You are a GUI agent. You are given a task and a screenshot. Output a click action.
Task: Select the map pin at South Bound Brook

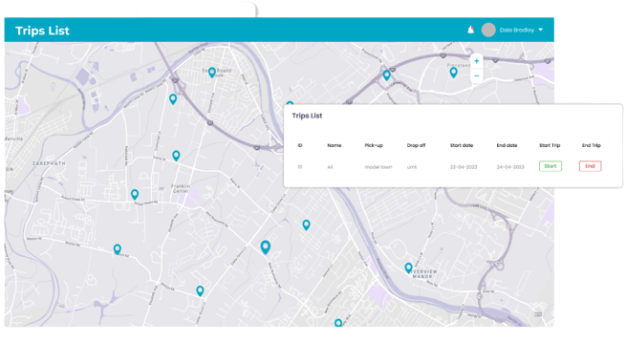tap(212, 73)
